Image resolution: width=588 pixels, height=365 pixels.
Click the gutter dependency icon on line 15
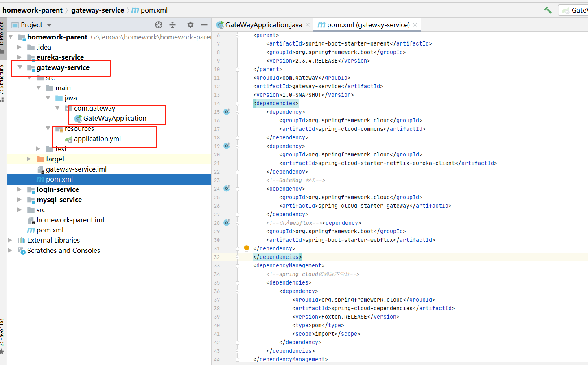click(227, 111)
